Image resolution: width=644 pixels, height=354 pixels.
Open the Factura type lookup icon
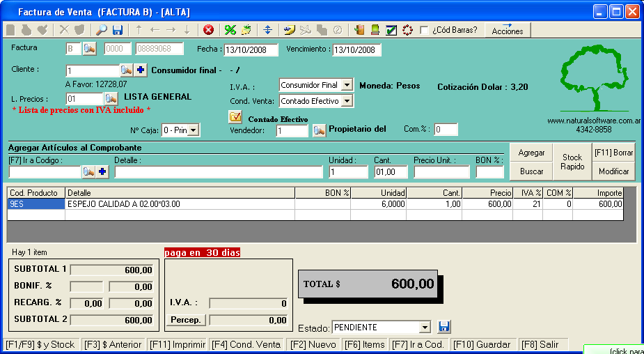click(89, 49)
